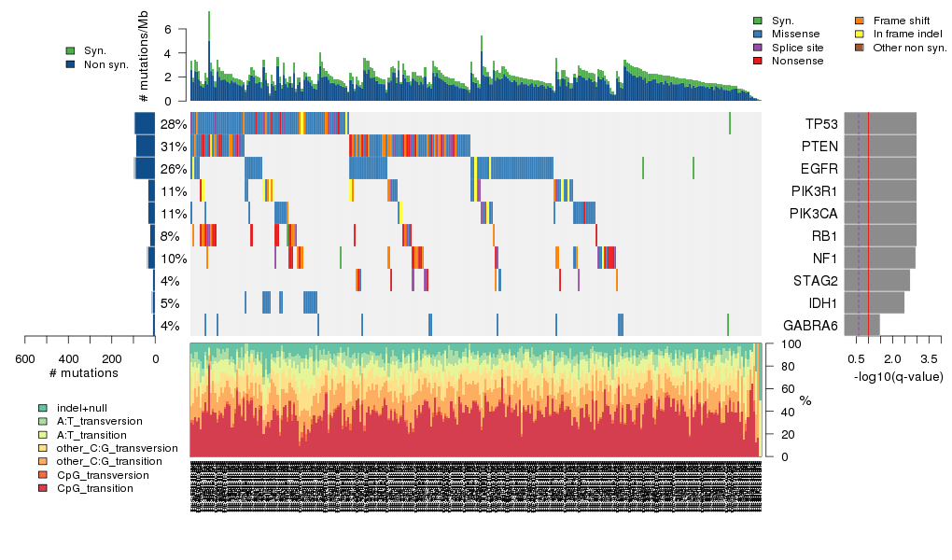Screen dimensions: 952x560
Task: Click the red Nonsense legend swatch
Action: pyautogui.click(x=757, y=61)
